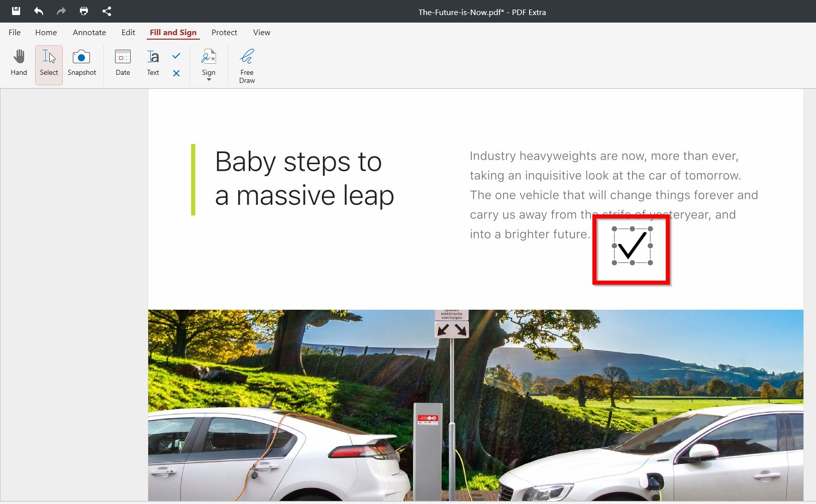
Task: Save the current PDF document
Action: (x=15, y=11)
